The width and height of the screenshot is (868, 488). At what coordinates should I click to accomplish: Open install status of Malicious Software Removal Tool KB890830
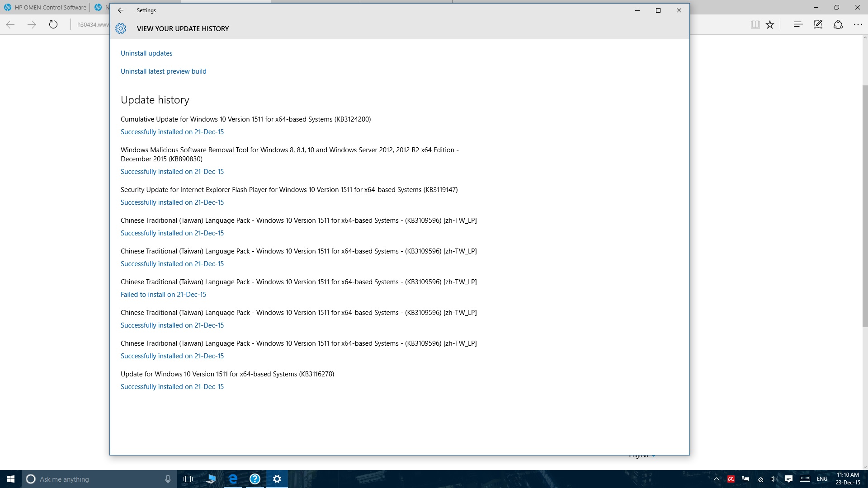tap(172, 172)
